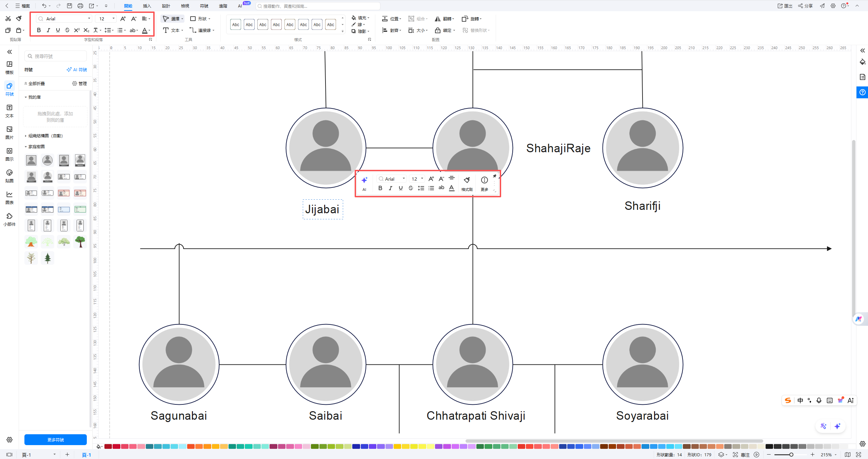Open the Templates panel in left sidebar

9,67
